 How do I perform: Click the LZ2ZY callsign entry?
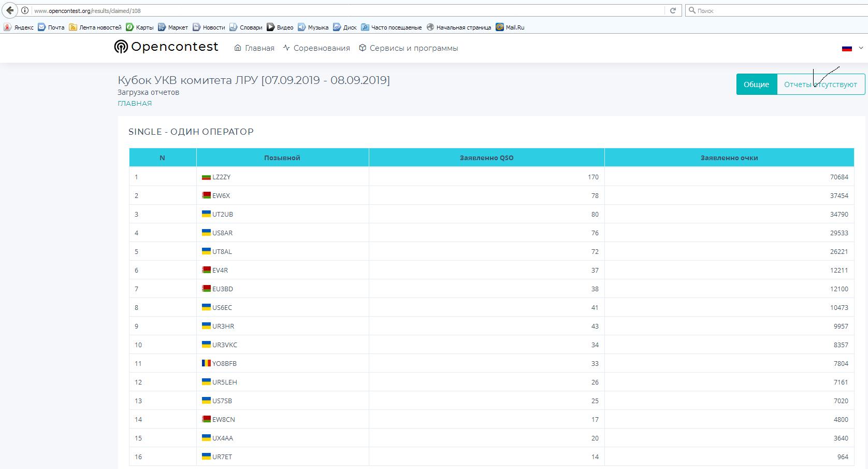coord(221,177)
